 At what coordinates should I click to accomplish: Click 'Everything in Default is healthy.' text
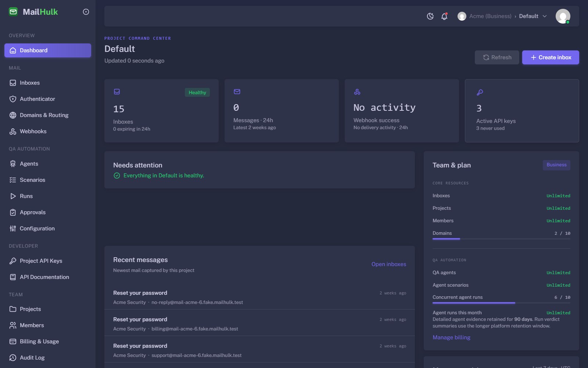pos(164,176)
